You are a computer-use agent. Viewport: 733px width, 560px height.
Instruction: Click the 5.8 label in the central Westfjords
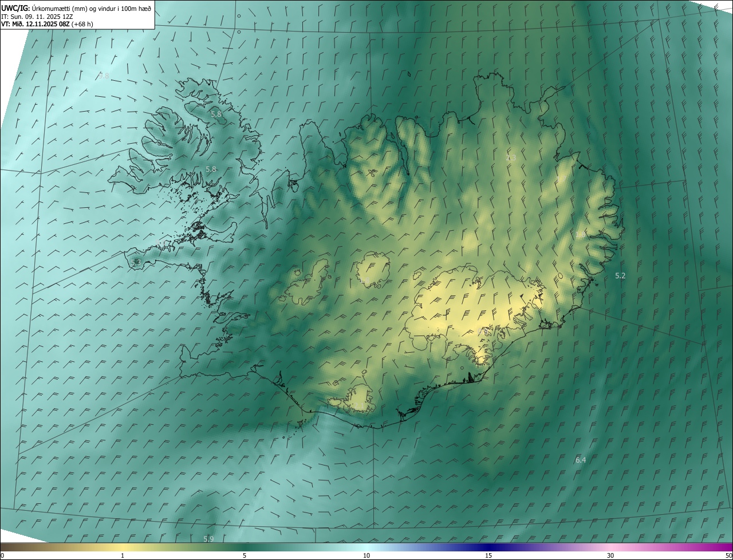pyautogui.click(x=211, y=169)
